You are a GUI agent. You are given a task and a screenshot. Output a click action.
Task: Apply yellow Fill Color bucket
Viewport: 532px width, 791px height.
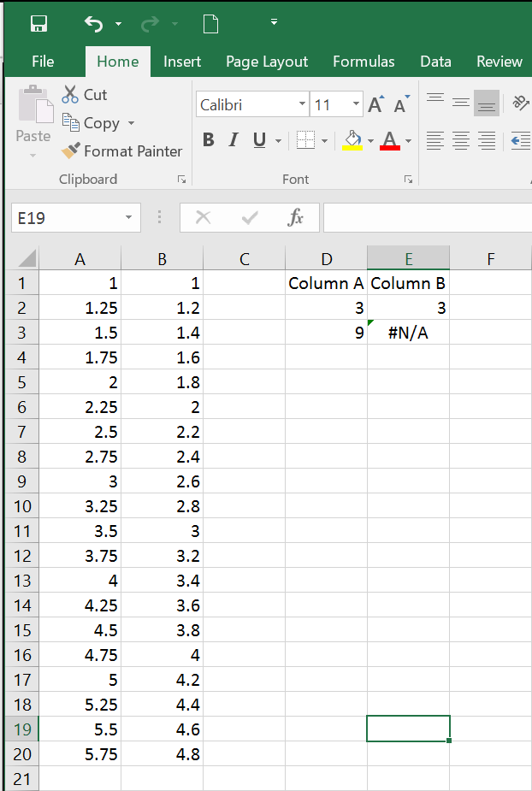pyautogui.click(x=352, y=139)
